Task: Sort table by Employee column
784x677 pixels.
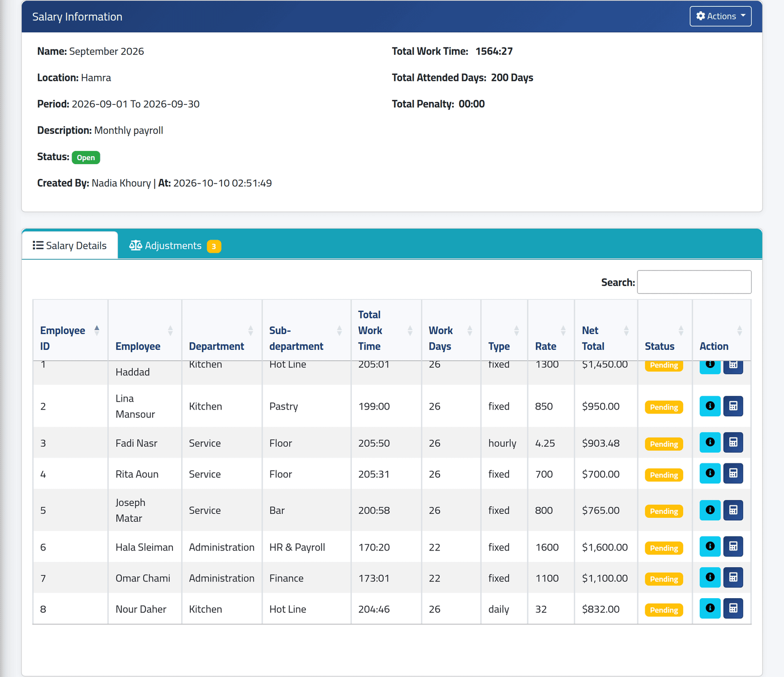Action: pyautogui.click(x=145, y=331)
